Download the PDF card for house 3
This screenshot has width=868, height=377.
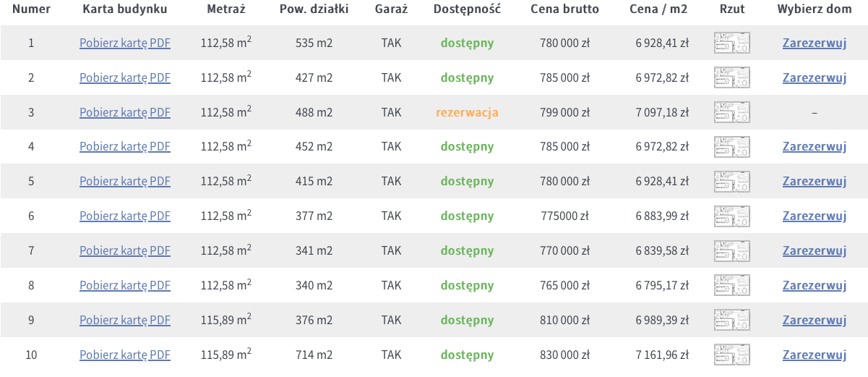point(125,112)
